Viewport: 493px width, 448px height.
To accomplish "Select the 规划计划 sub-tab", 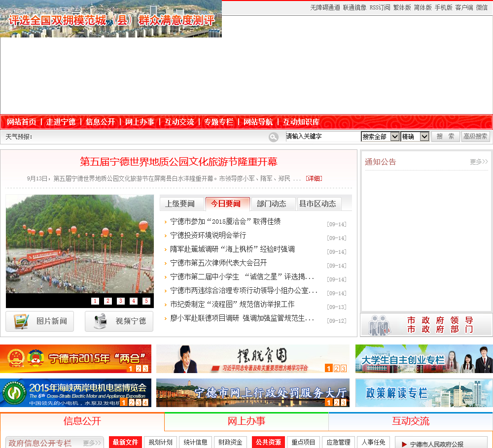I will 160,443.
